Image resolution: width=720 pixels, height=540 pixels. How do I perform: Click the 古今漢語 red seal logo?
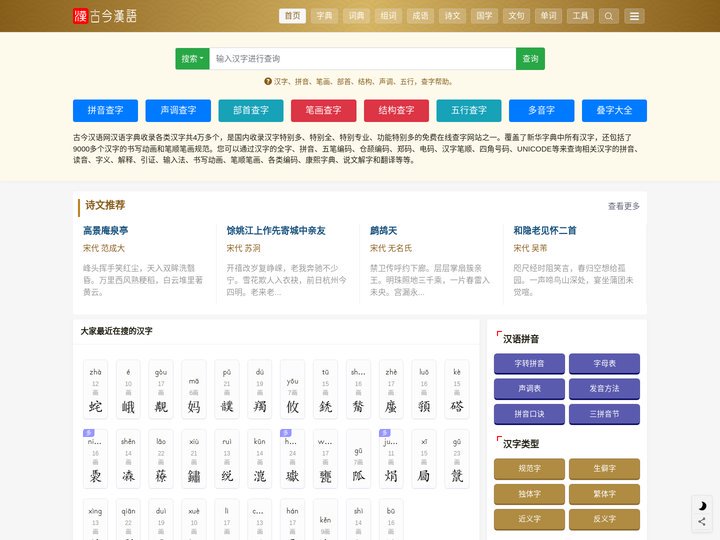pyautogui.click(x=105, y=16)
